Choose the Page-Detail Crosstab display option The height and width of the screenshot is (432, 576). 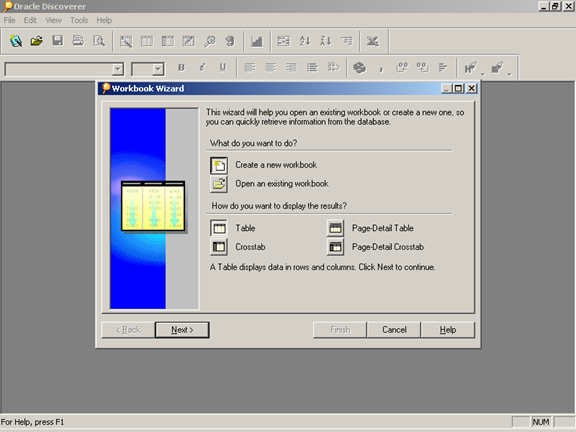tap(335, 247)
